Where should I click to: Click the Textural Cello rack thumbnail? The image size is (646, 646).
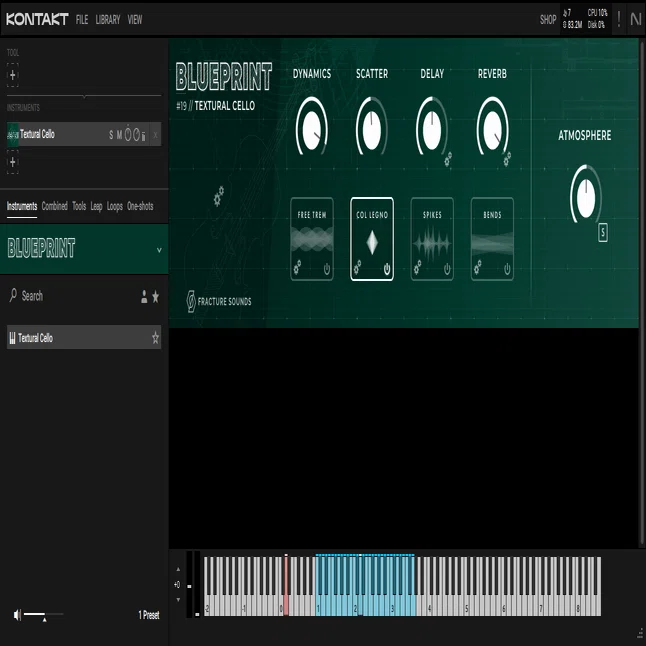(x=13, y=134)
